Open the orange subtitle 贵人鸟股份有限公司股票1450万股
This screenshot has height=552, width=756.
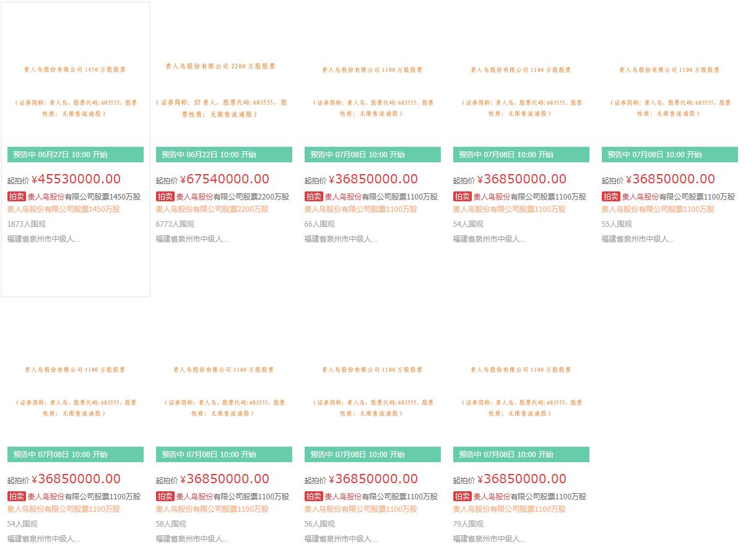point(64,209)
